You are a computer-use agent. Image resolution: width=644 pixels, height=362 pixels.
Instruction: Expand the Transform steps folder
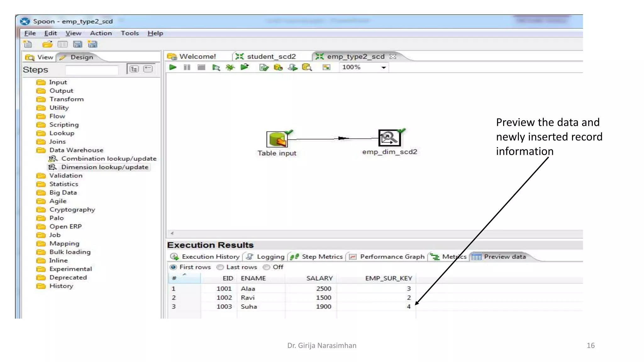pyautogui.click(x=66, y=99)
